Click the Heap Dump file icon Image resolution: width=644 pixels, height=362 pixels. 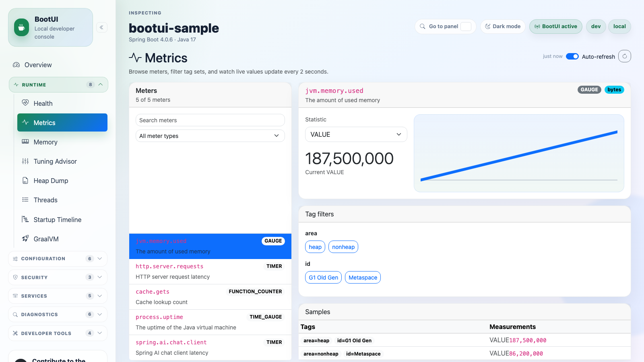coord(25,180)
